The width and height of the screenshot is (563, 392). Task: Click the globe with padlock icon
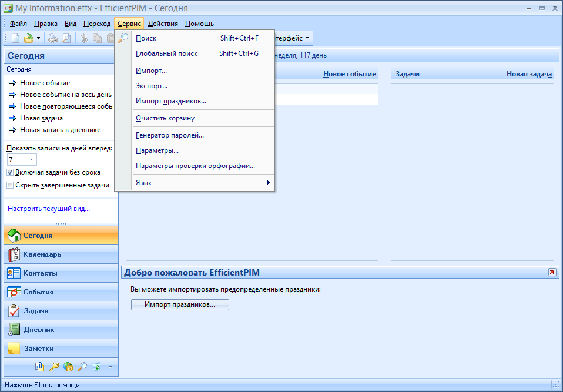(x=68, y=367)
